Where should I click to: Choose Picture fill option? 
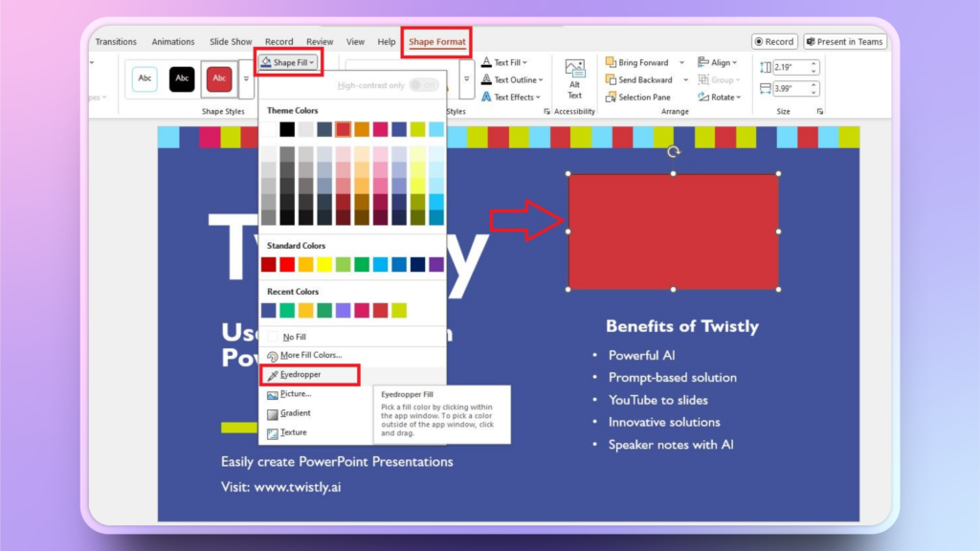296,394
